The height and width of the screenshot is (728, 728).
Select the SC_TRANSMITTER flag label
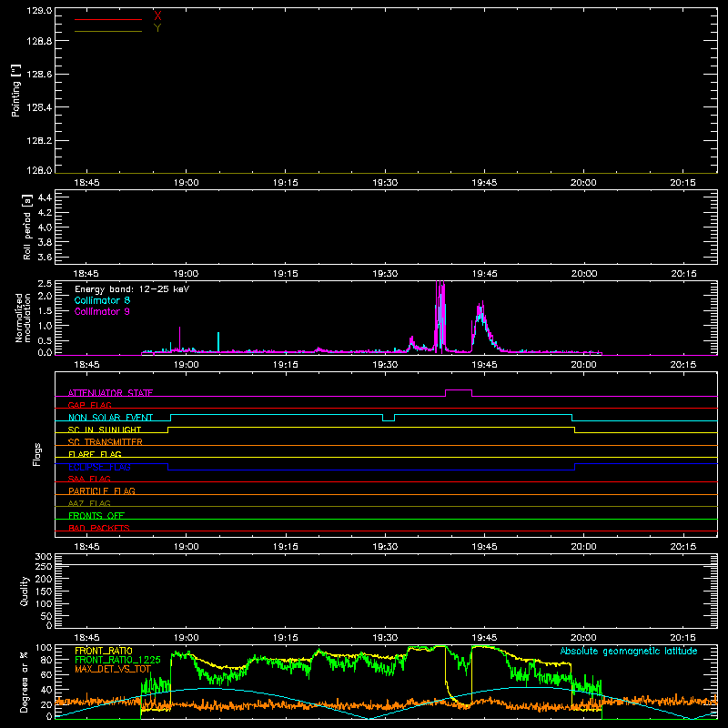106,442
